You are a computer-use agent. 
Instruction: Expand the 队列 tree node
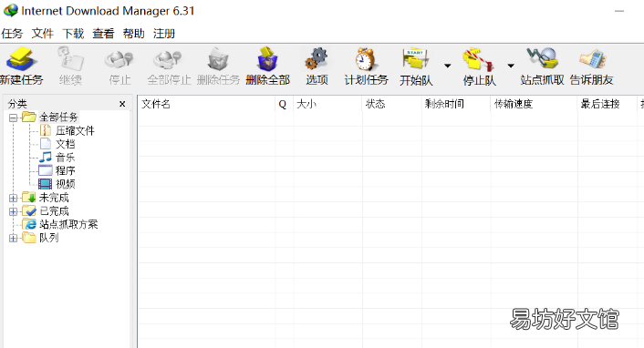(x=13, y=238)
